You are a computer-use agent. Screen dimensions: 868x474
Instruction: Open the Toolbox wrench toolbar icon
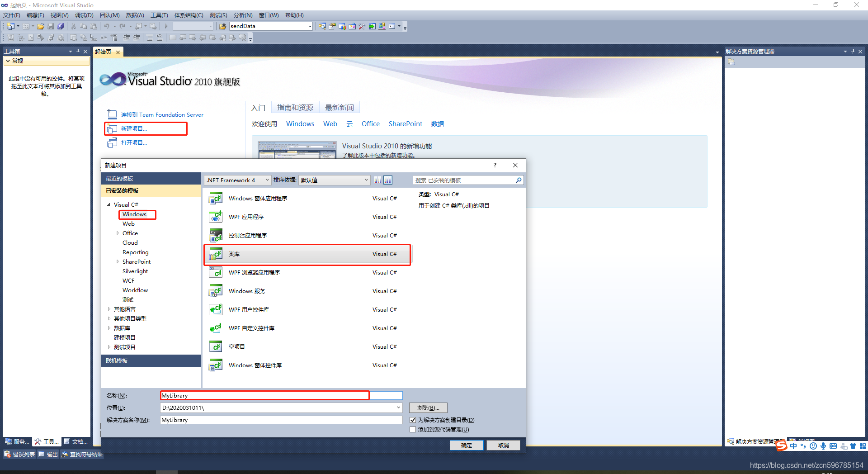pos(362,26)
